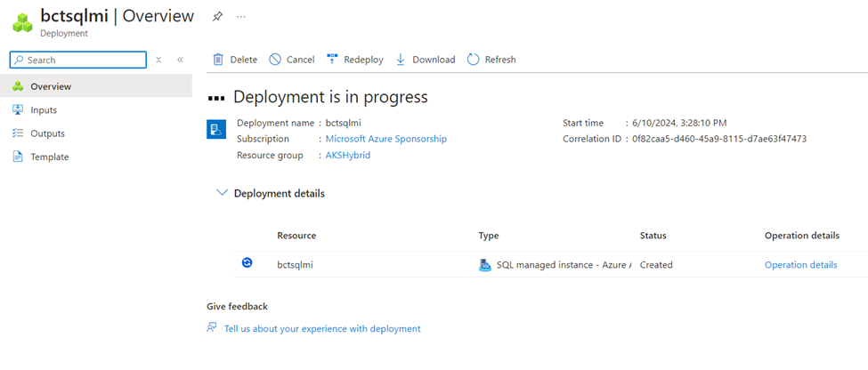Image resolution: width=868 pixels, height=370 pixels.
Task: Click the Delete toolbar label
Action: (244, 60)
